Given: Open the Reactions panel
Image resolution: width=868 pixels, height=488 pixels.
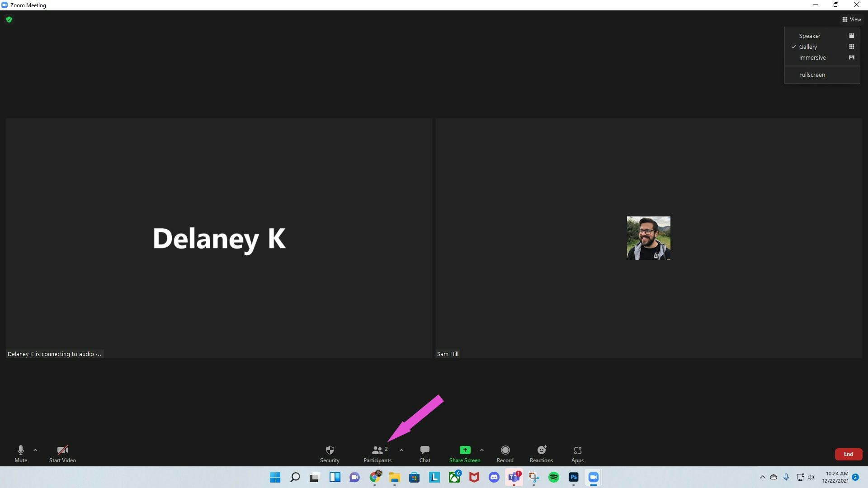Looking at the screenshot, I should (541, 454).
